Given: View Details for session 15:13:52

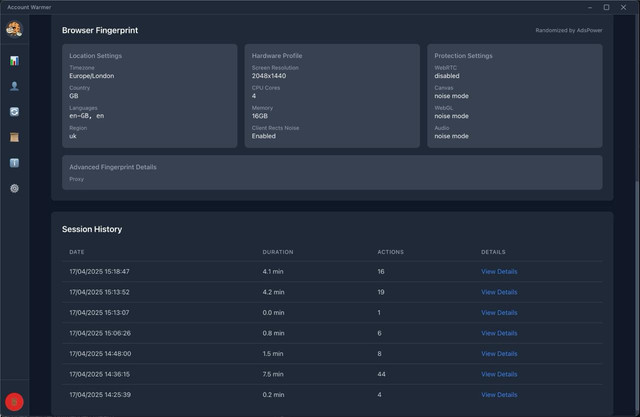Looking at the screenshot, I should [x=499, y=292].
